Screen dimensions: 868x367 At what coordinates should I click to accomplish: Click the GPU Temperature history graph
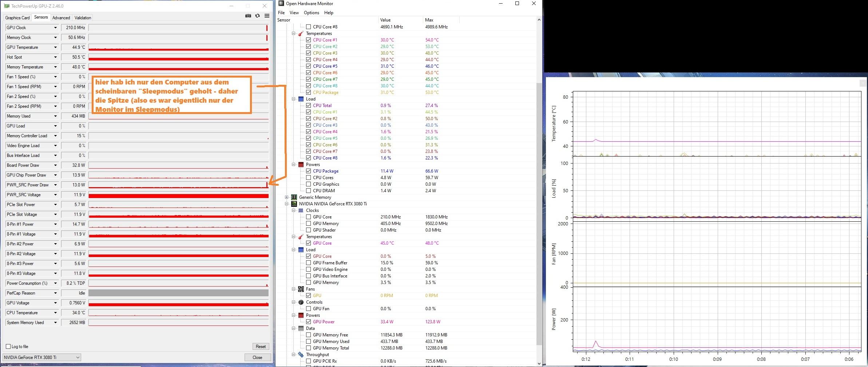(178, 47)
